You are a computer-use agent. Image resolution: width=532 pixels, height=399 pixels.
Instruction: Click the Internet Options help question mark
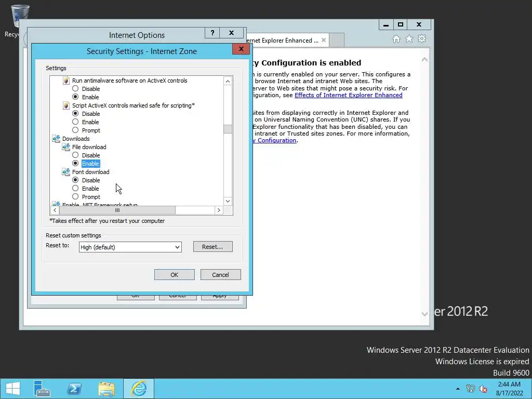click(x=212, y=33)
